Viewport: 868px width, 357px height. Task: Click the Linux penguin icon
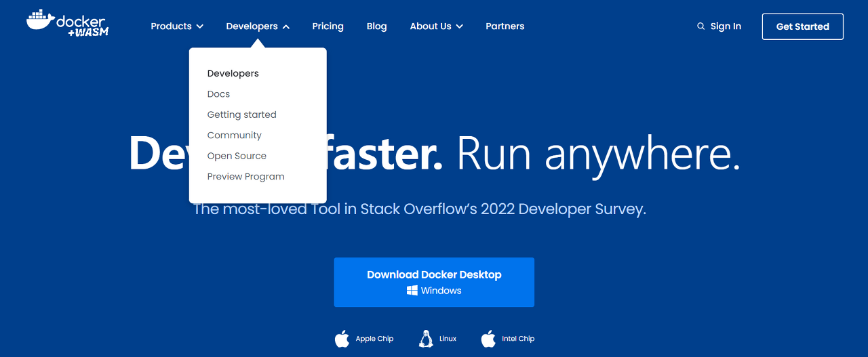tap(426, 339)
